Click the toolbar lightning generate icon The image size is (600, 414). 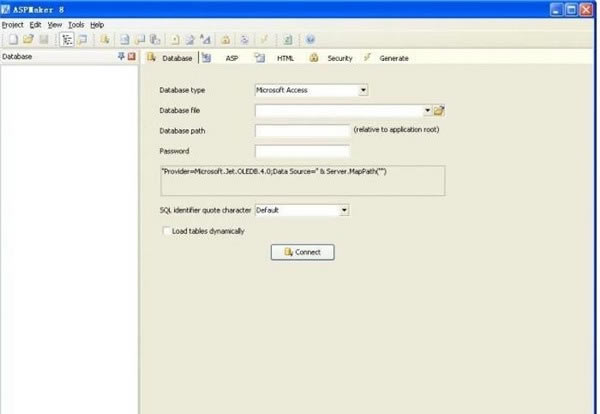click(264, 39)
